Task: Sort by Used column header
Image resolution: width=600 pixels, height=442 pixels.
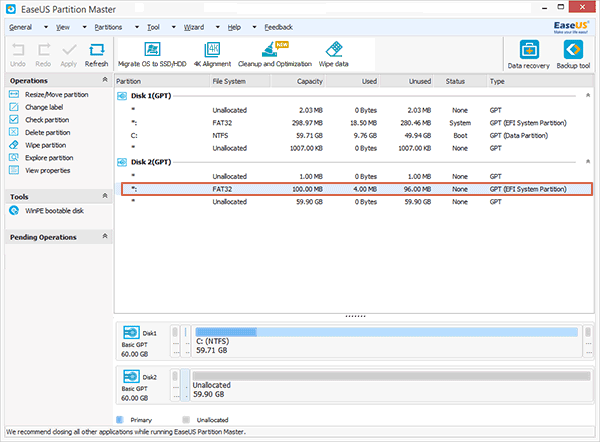Action: point(352,82)
